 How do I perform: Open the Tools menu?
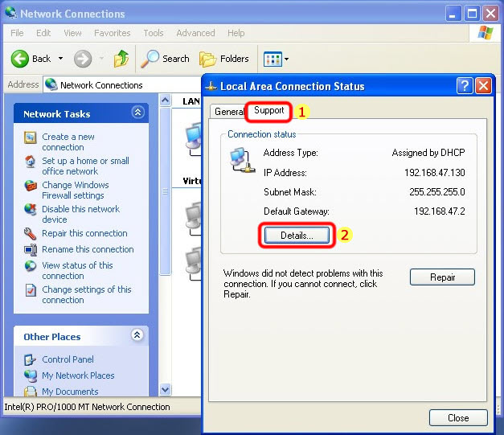click(154, 33)
